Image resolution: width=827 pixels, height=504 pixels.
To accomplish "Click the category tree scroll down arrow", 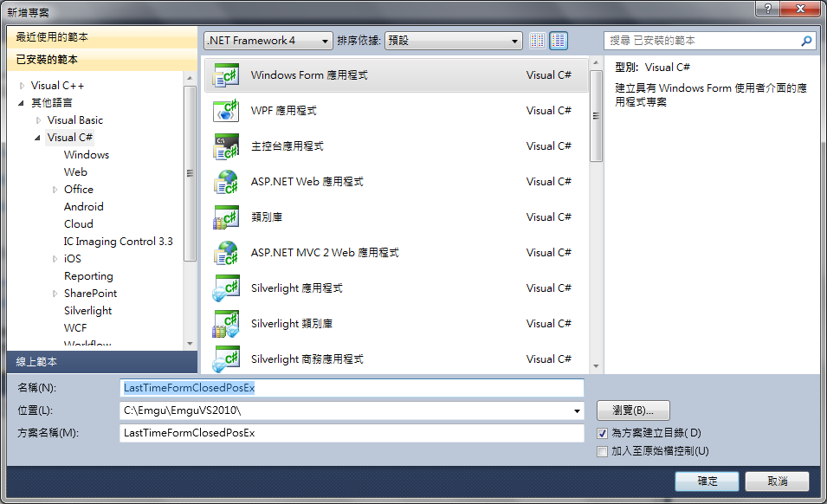I will click(x=190, y=344).
